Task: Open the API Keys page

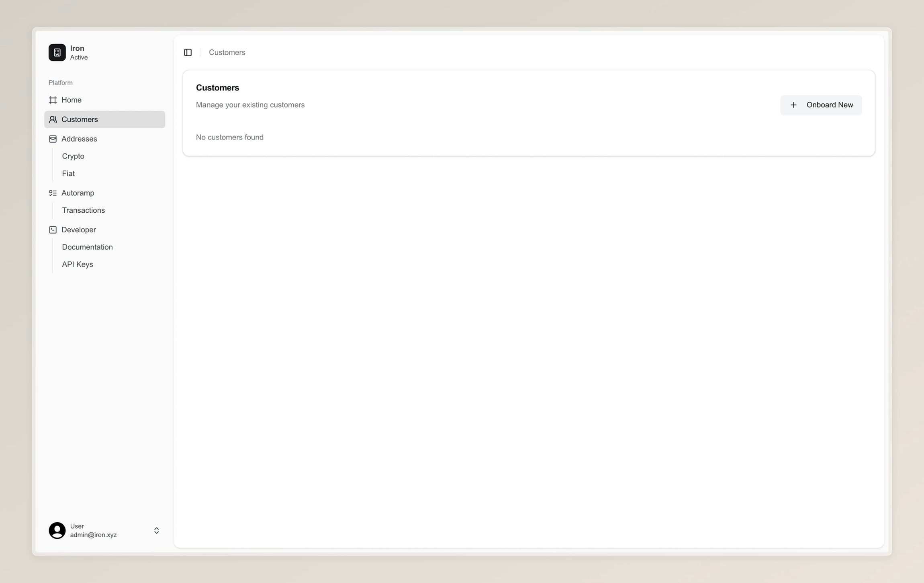Action: (78, 265)
